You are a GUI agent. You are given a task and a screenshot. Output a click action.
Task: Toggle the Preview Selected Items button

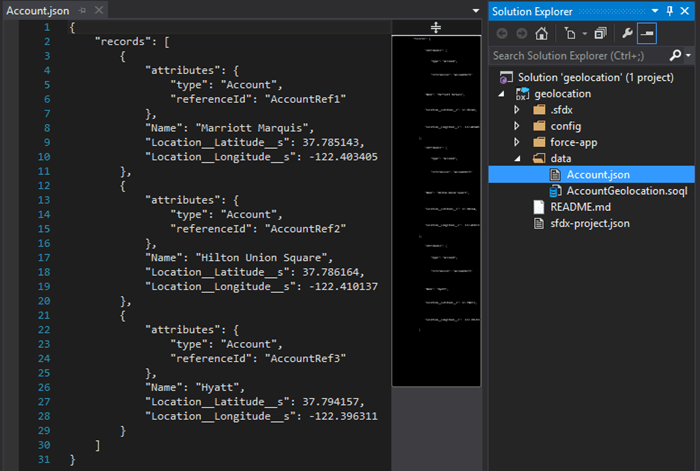(647, 33)
